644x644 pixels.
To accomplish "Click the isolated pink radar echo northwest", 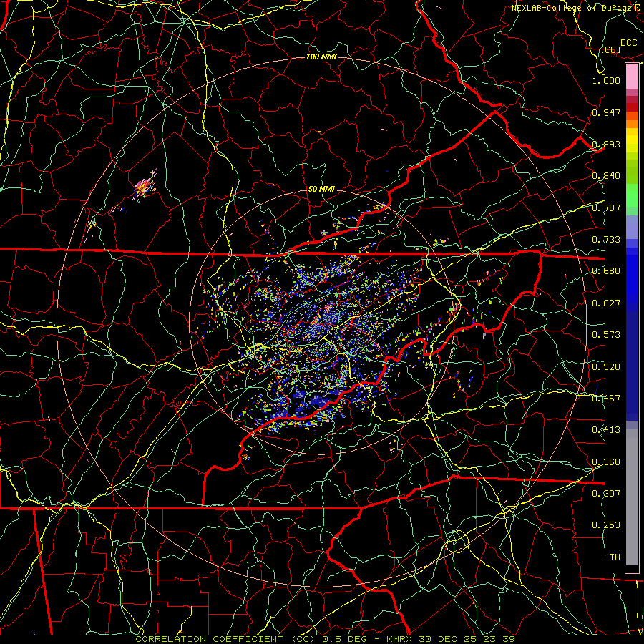I will pyautogui.click(x=142, y=187).
